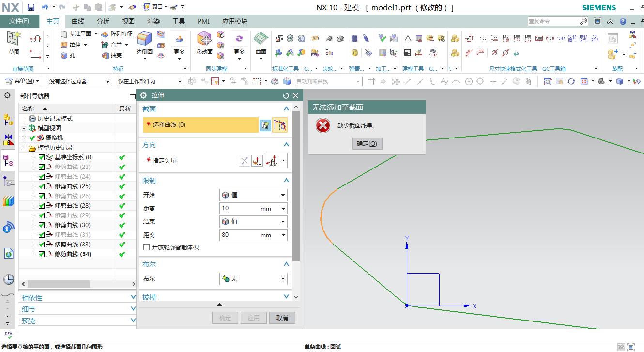
Task: Open the Extrude dialog settings gear icon
Action: tap(143, 95)
